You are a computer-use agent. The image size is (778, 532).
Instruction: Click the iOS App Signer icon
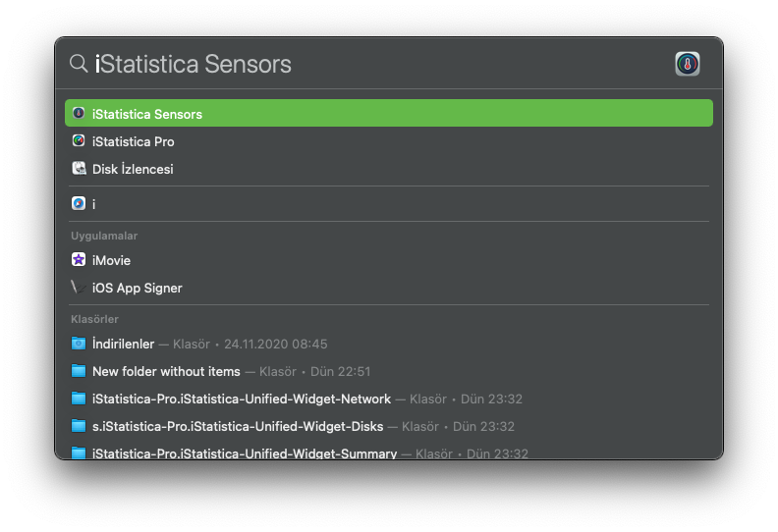coord(77,288)
